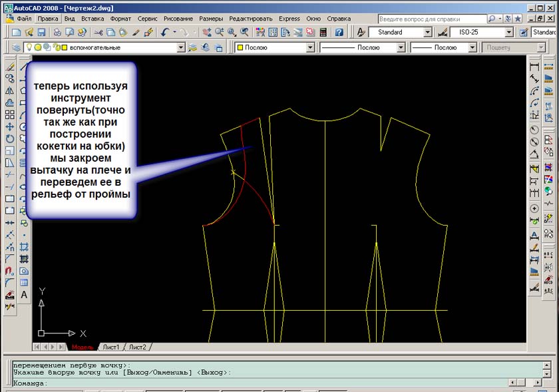Open the Layer Properties Manager icon

click(x=15, y=48)
